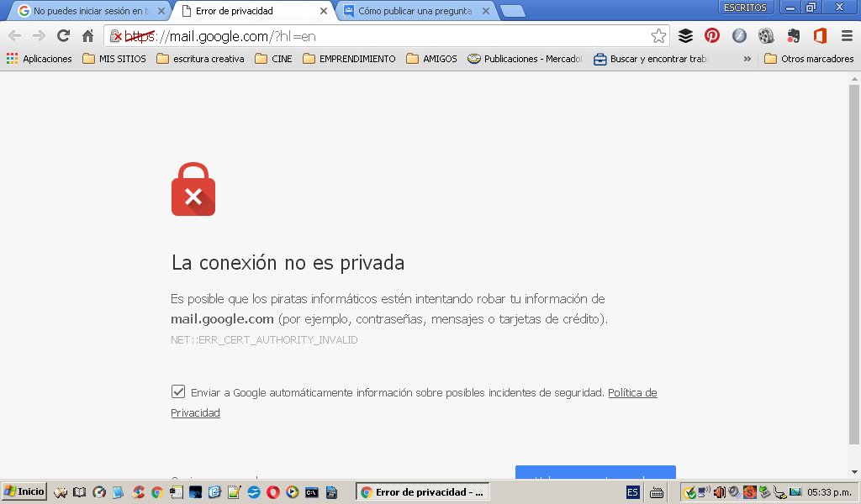Screen dimensions: 861x504
Task: Click the ESCRITOS profile button
Action: pyautogui.click(x=745, y=7)
